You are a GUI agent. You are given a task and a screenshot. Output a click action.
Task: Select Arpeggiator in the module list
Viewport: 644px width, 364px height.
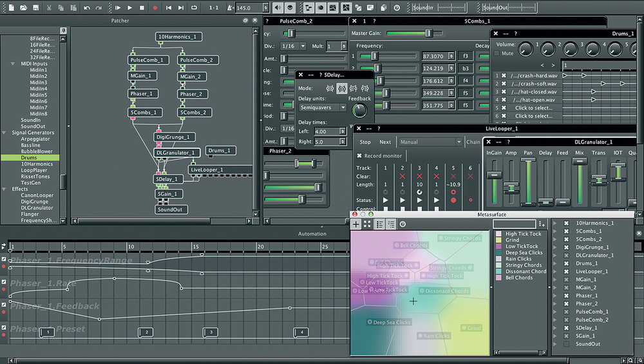click(35, 139)
